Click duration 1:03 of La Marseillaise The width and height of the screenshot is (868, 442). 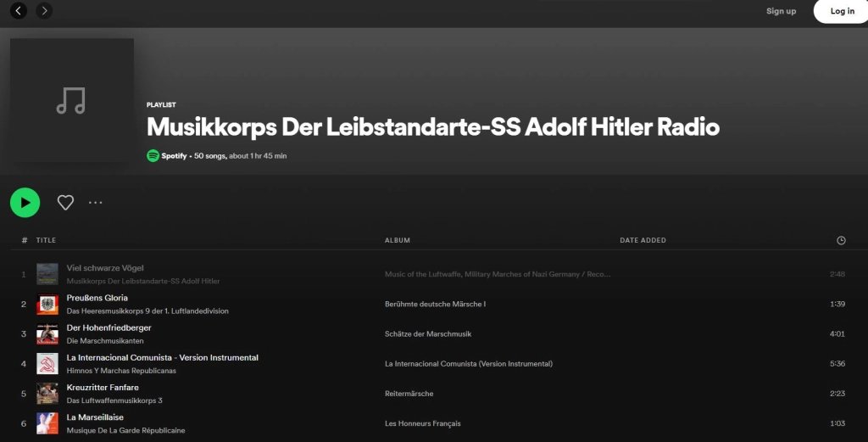point(837,423)
